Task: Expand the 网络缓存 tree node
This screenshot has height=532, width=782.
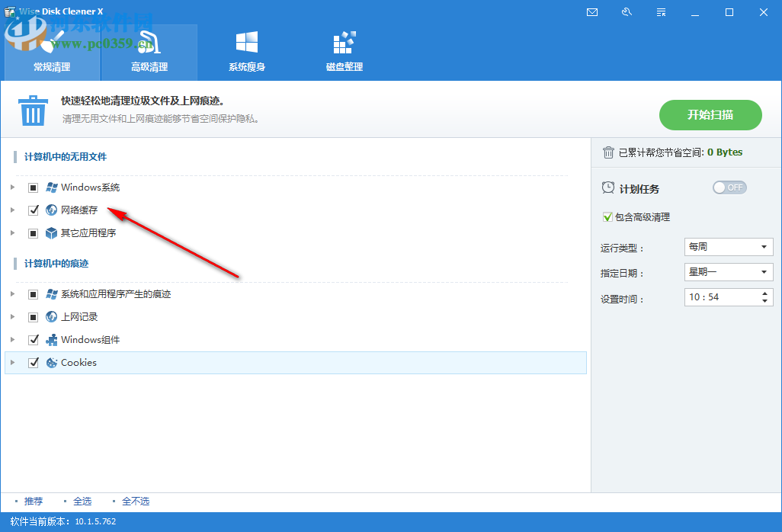Action: 12,210
